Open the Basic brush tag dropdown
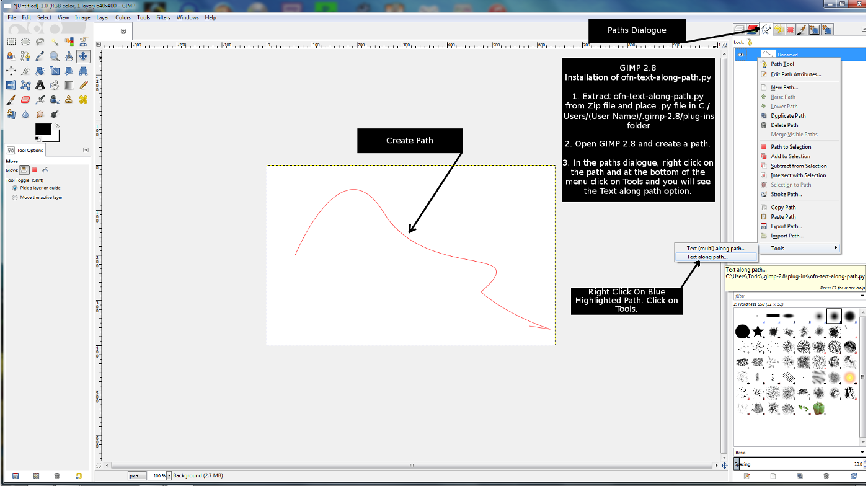This screenshot has width=868, height=486. point(799,452)
